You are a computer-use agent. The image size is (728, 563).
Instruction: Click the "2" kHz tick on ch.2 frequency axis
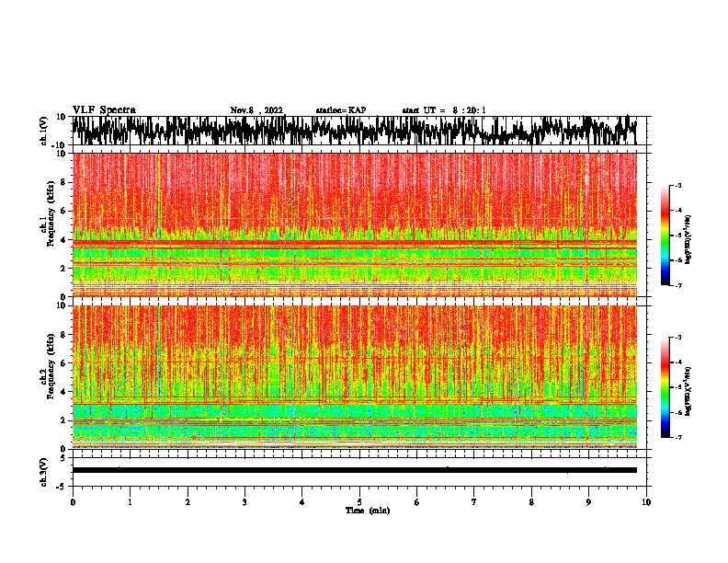click(x=63, y=420)
